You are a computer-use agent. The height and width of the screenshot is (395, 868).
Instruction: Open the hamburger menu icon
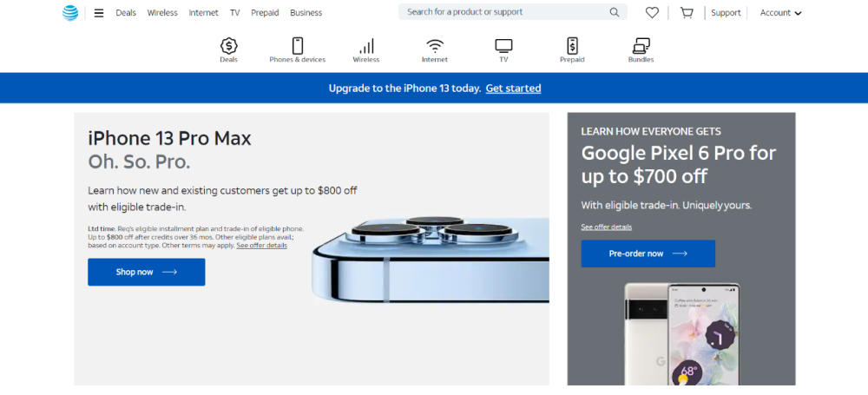pos(99,13)
